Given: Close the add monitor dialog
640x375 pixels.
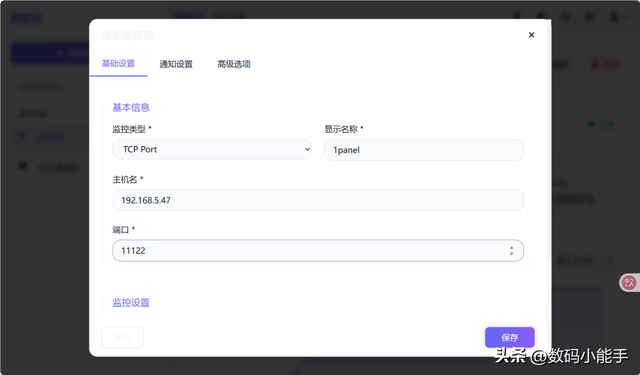Looking at the screenshot, I should 531,35.
